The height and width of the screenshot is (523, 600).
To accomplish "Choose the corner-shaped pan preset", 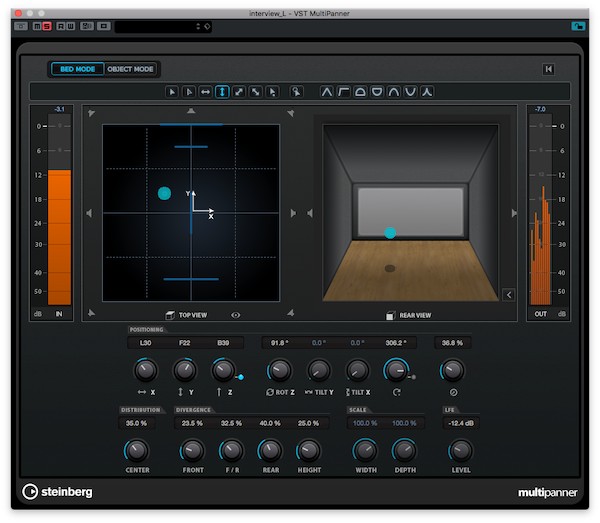I will [x=344, y=92].
